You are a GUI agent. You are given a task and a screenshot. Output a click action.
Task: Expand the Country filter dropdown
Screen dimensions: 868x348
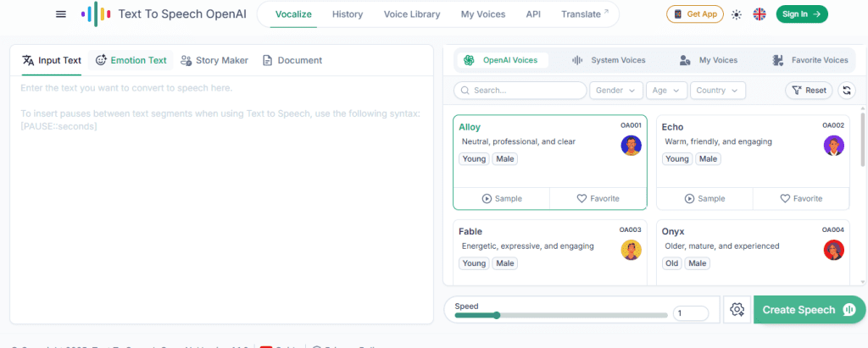(717, 91)
